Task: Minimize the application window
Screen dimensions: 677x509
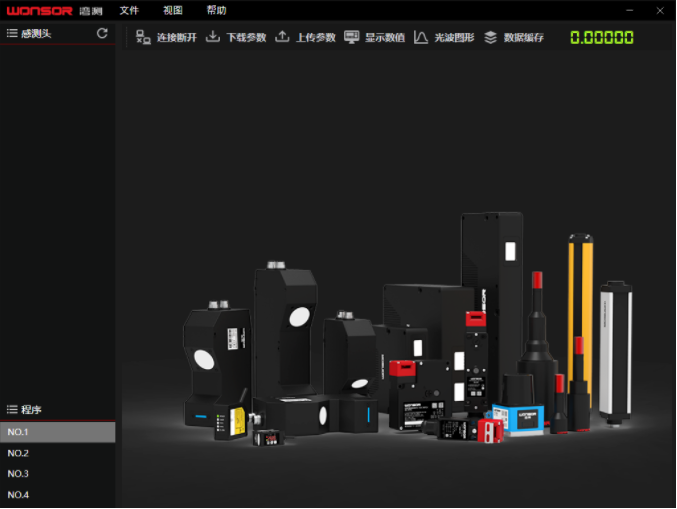Action: (630, 10)
